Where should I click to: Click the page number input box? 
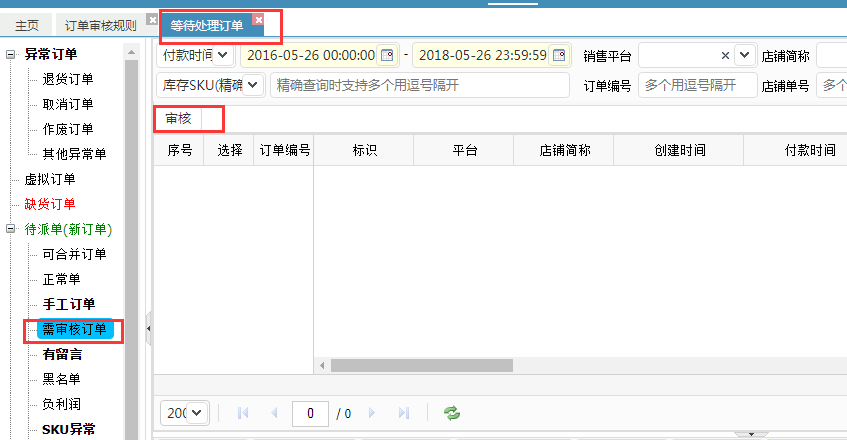pos(310,414)
